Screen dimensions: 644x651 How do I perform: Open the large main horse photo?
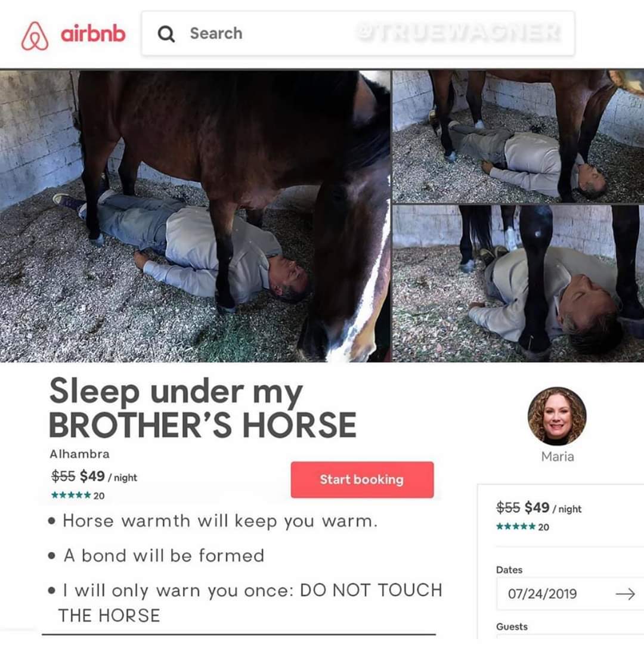click(x=195, y=216)
